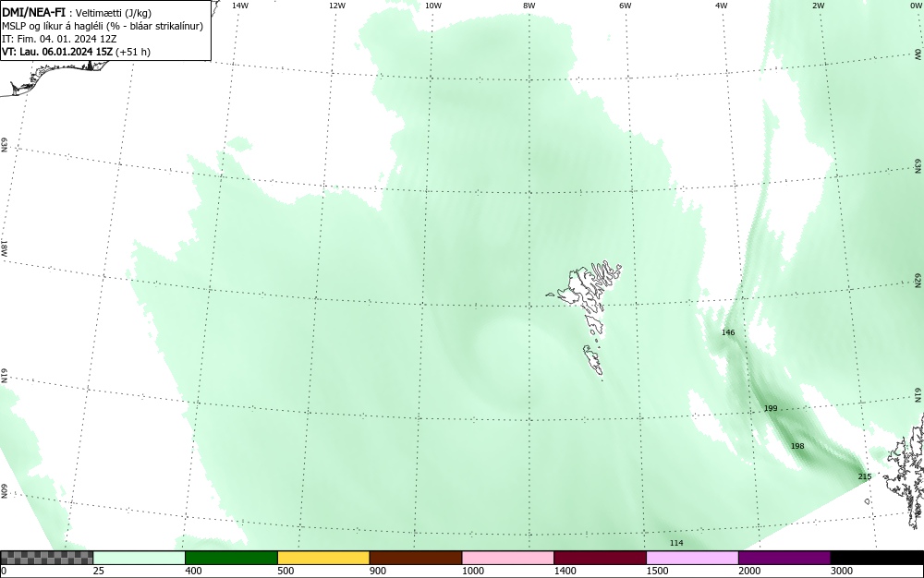Click the pink 1000–1400 legend swatch
Viewport: 924px width, 578px height.
(508, 558)
